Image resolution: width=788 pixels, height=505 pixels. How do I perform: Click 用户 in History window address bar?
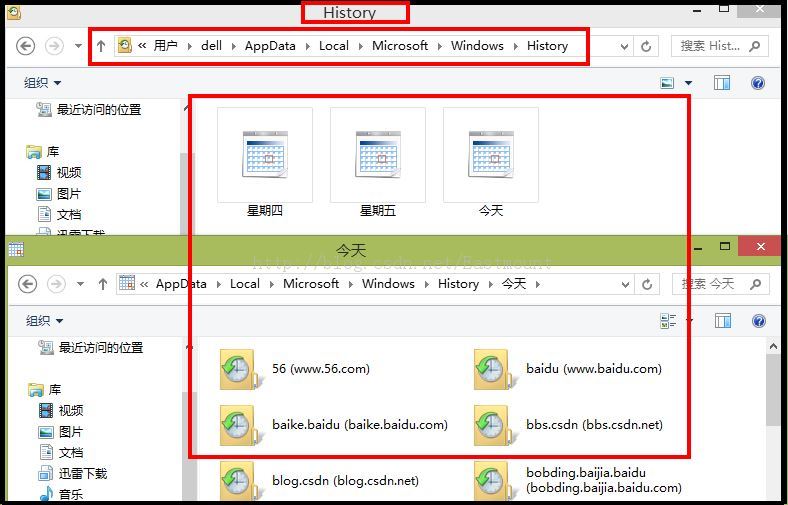(166, 46)
